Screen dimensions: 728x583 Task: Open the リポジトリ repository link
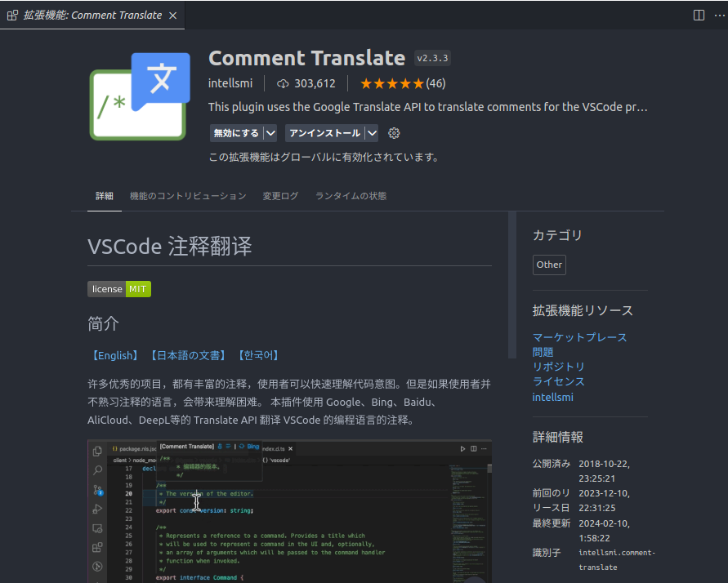point(559,367)
